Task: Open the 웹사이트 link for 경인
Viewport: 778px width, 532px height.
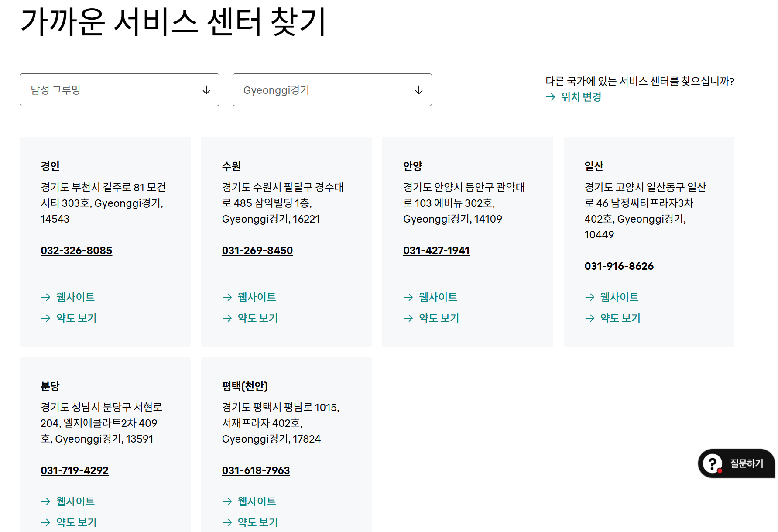Action: [75, 297]
